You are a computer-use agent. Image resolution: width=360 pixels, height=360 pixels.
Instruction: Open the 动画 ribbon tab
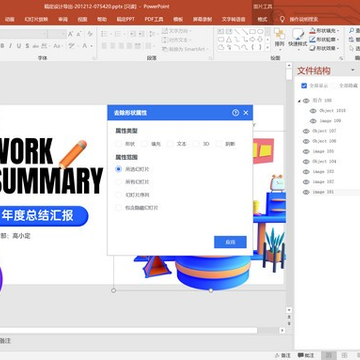point(10,19)
